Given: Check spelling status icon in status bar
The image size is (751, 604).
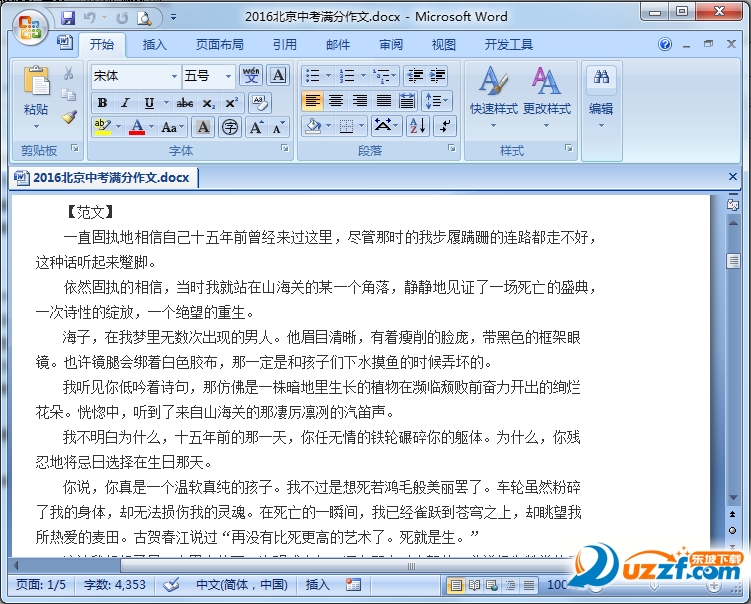Looking at the screenshot, I should pos(171,585).
